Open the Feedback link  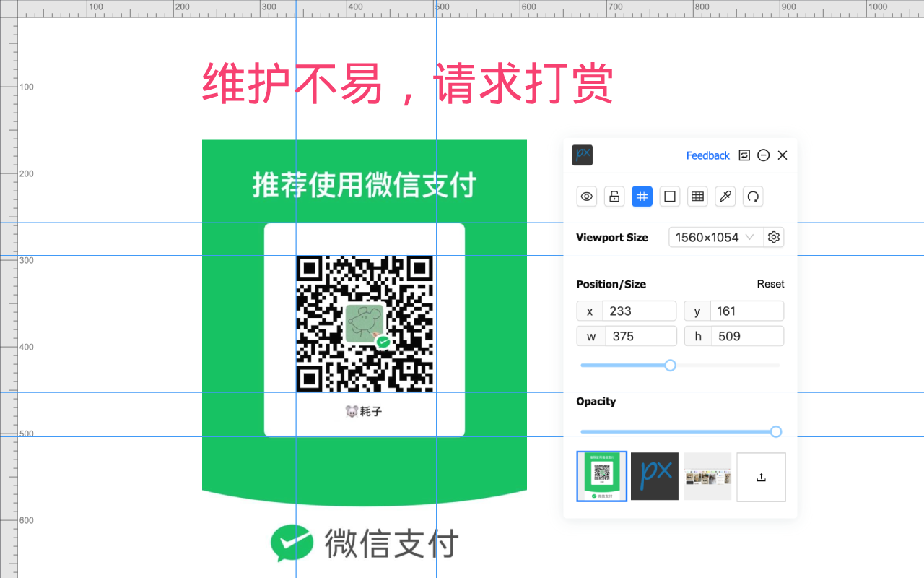point(708,155)
